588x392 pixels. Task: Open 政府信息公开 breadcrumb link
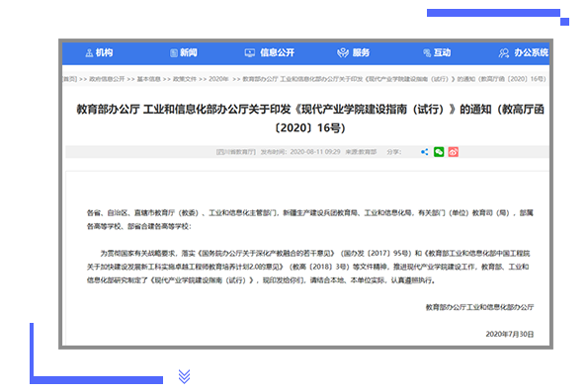[107, 79]
